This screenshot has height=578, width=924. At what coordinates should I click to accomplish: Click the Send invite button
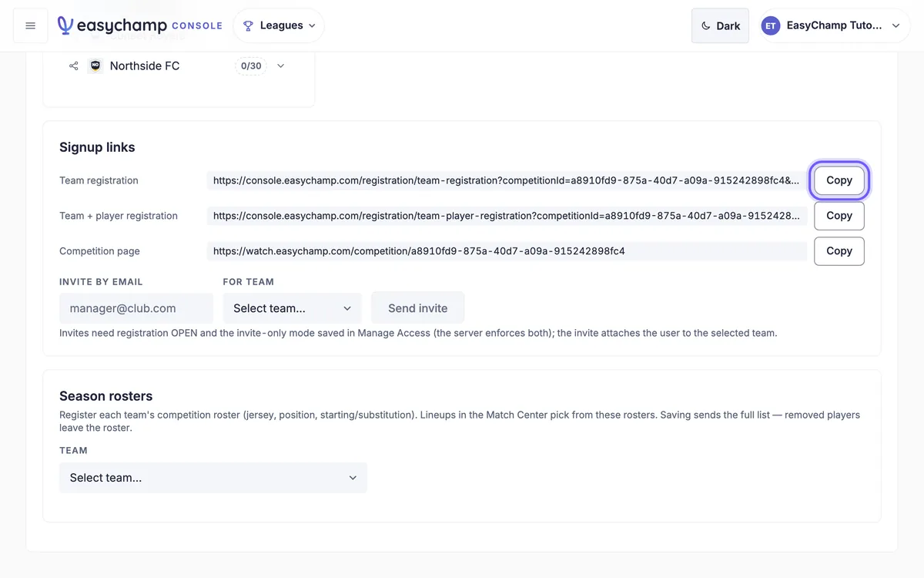tap(418, 308)
